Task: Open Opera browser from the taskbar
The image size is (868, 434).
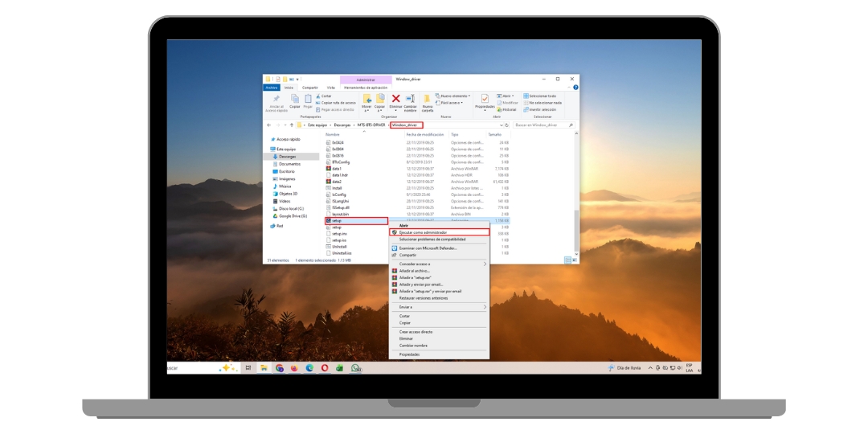Action: pyautogui.click(x=324, y=368)
